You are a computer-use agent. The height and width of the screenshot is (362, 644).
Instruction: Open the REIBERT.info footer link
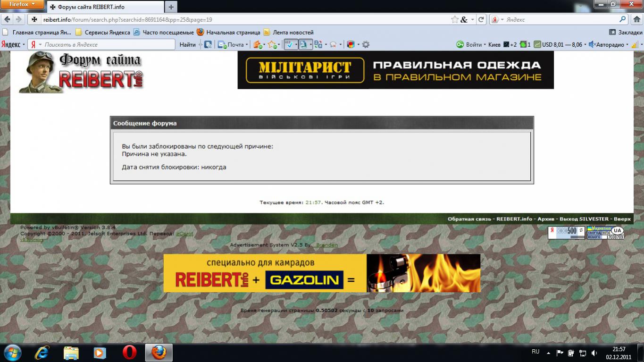click(514, 219)
